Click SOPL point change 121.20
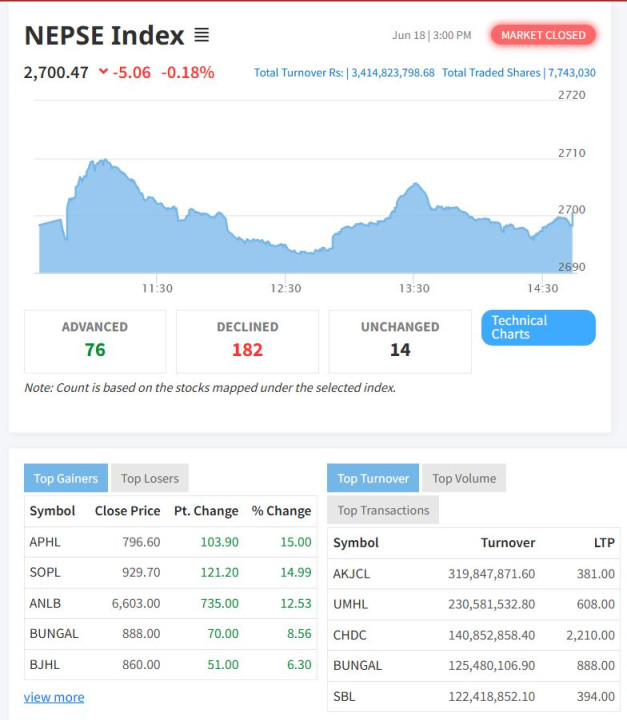Screen dimensions: 627x720 pyautogui.click(x=220, y=572)
